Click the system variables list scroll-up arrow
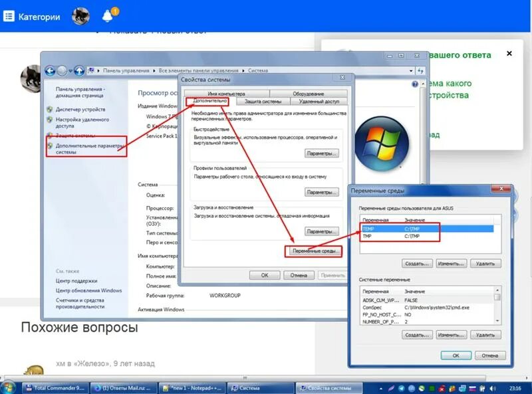532x394 pixels. pyautogui.click(x=497, y=290)
